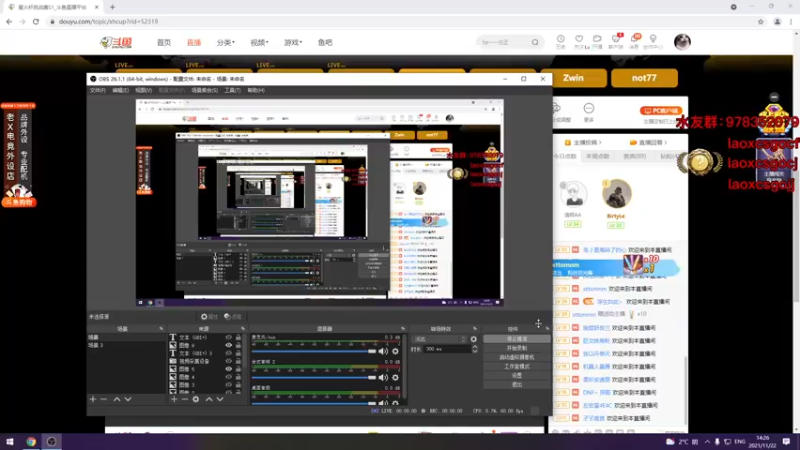
Task: Toggle visibility of 文本 (GDI+) 3 source
Action: [229, 353]
